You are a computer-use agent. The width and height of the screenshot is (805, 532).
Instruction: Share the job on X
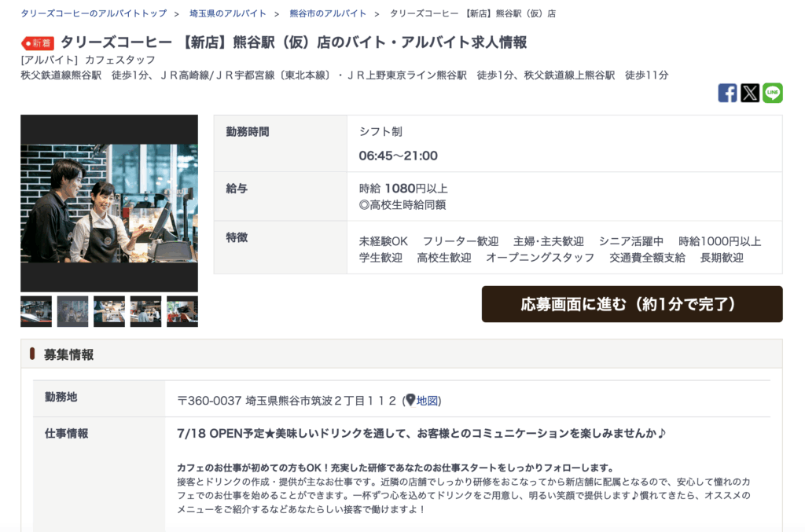[x=749, y=93]
